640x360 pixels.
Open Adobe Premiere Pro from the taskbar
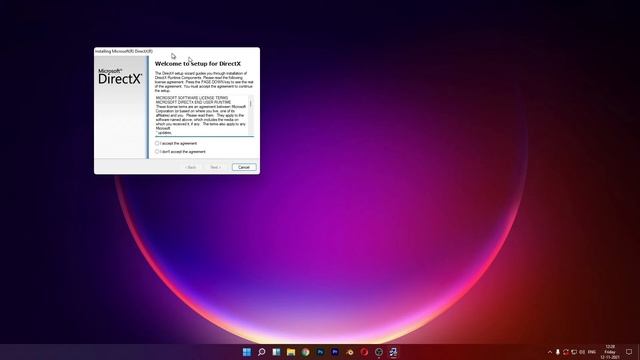coord(335,352)
